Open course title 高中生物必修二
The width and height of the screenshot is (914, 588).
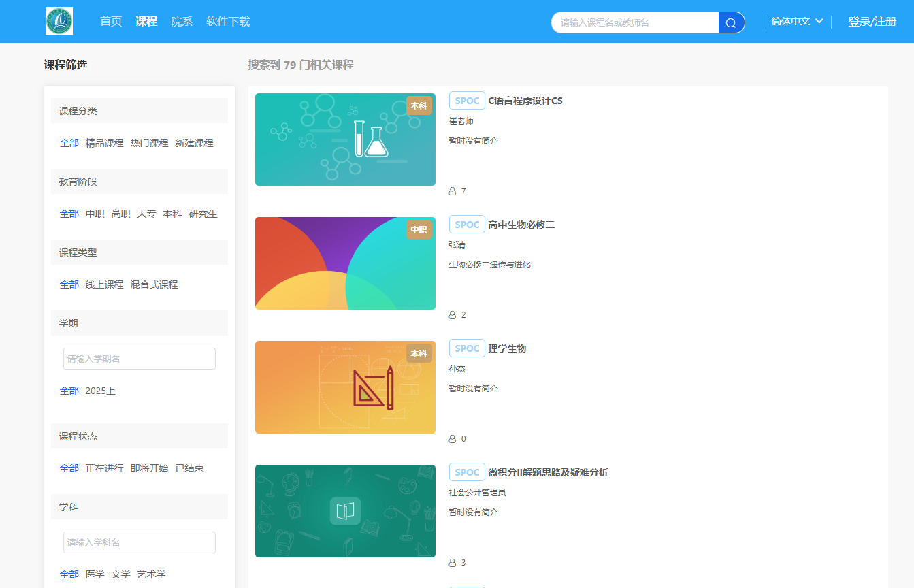tap(521, 225)
